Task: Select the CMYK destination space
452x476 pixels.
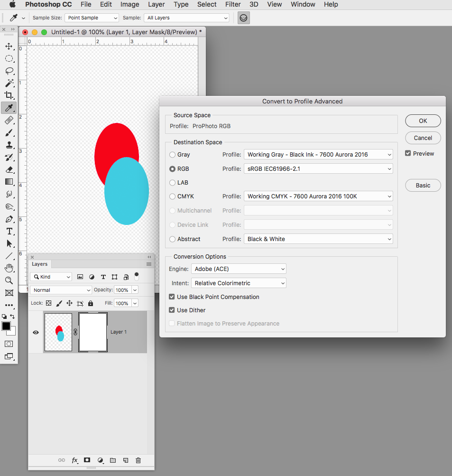Action: (x=172, y=196)
